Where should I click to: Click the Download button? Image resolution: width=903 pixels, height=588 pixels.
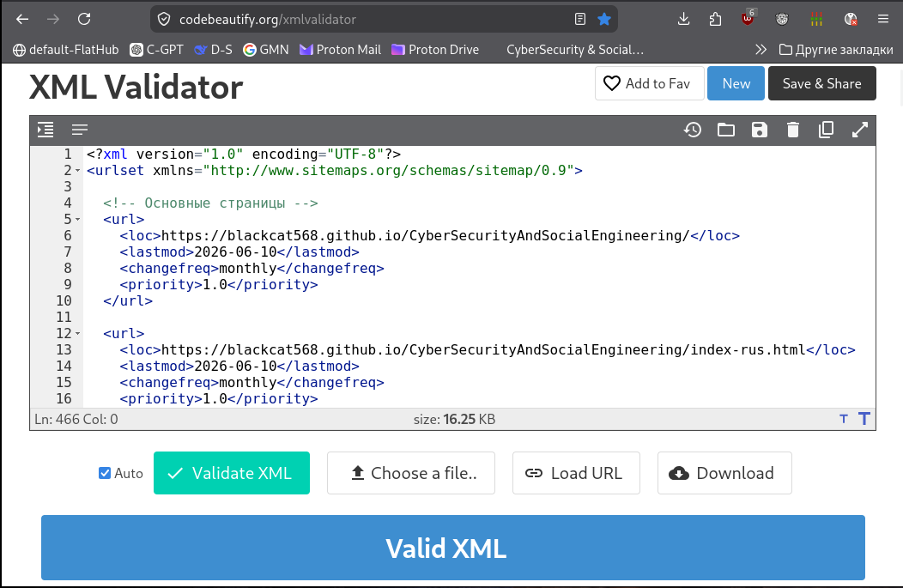(x=724, y=473)
